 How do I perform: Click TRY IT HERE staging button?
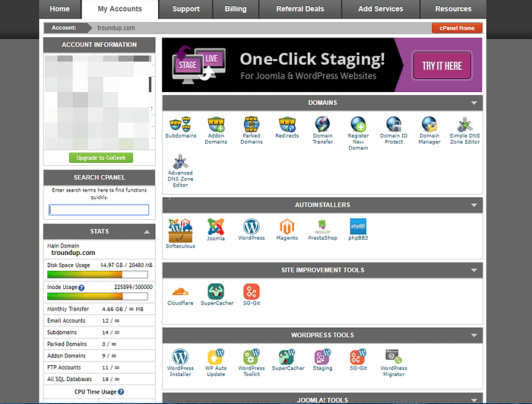pyautogui.click(x=442, y=65)
